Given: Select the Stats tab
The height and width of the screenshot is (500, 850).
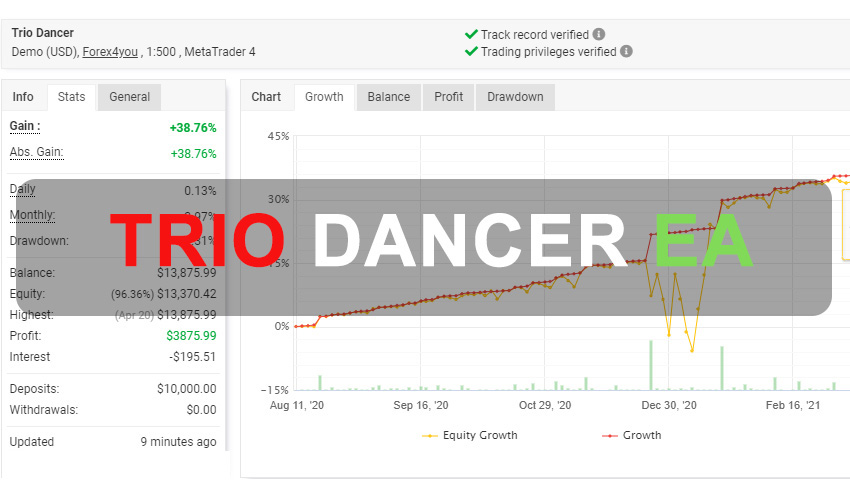Looking at the screenshot, I should click(x=72, y=97).
